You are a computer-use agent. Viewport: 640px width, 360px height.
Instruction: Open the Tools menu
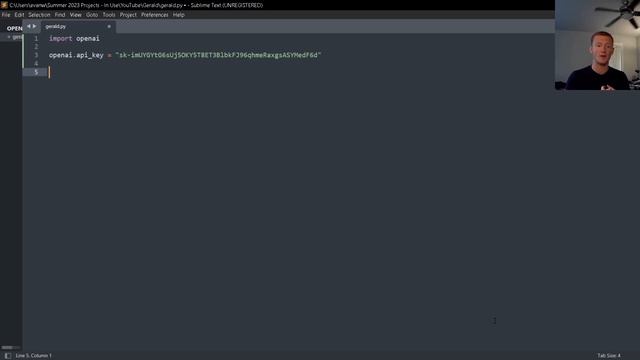[109, 15]
